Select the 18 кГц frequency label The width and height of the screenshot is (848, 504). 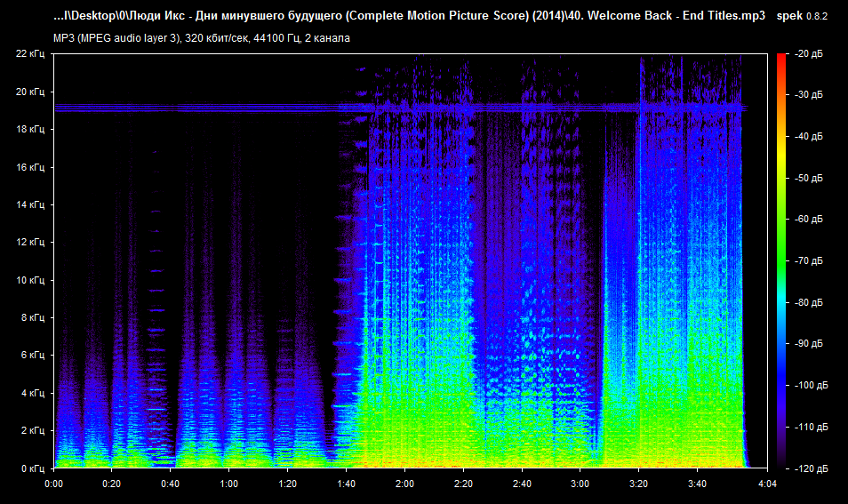click(x=29, y=130)
